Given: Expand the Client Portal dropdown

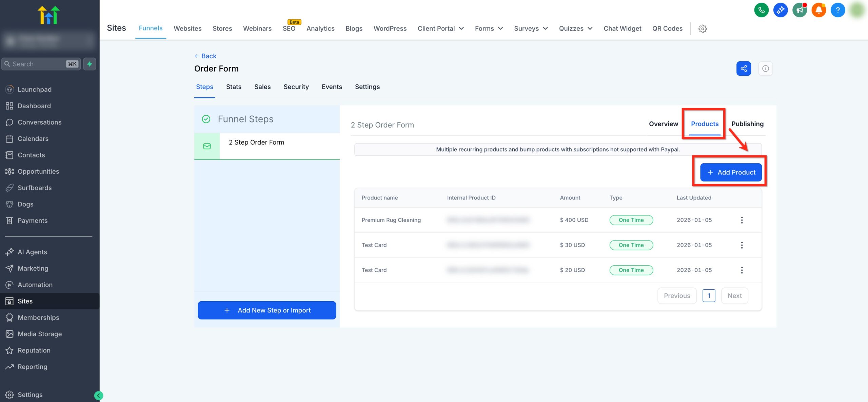Looking at the screenshot, I should coord(440,28).
